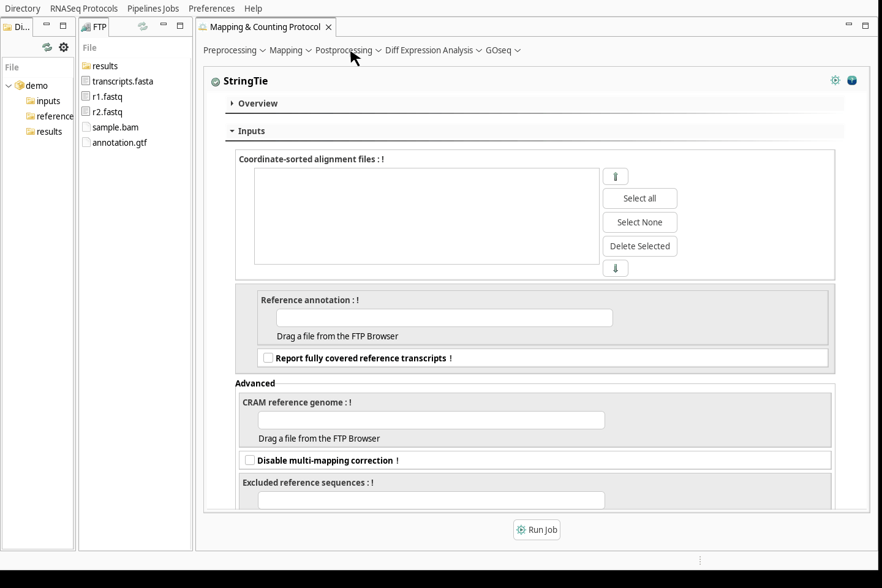Screen dimensions: 882x588
Task: Click the Select None button
Action: (x=640, y=222)
